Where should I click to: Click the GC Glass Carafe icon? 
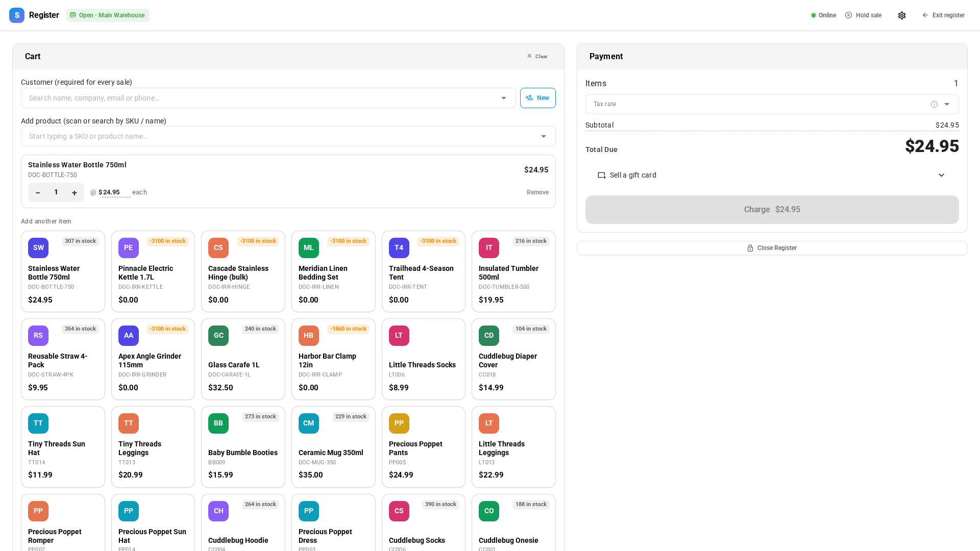tap(218, 336)
